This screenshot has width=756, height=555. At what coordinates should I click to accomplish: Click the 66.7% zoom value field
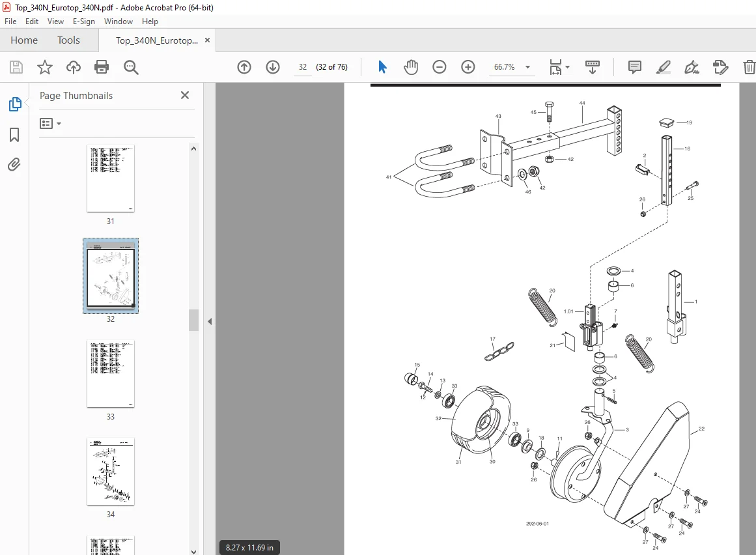[504, 67]
